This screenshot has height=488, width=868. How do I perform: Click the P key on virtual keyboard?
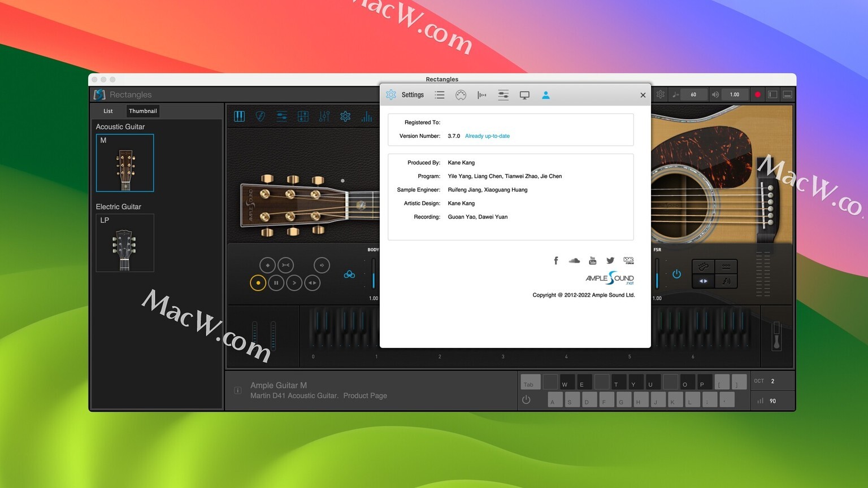pos(705,382)
